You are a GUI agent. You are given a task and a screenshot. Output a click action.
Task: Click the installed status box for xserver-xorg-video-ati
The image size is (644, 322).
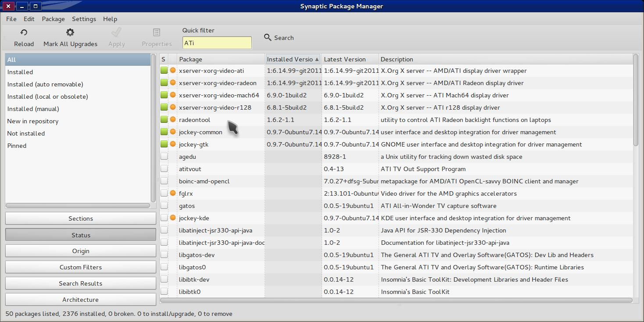[164, 71]
